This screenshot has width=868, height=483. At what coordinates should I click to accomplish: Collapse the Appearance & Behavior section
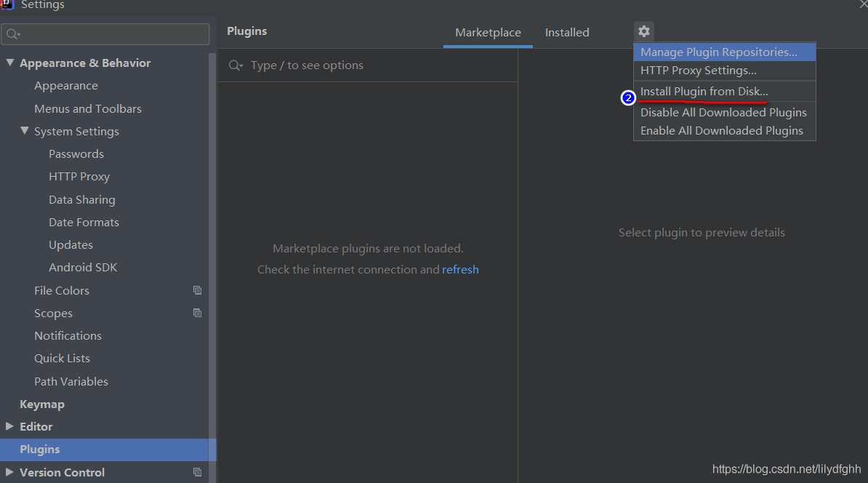pos(10,63)
